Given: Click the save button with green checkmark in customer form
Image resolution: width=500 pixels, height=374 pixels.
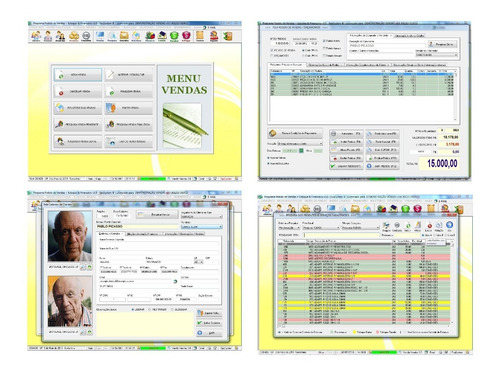Looking at the screenshot, I should tap(209, 323).
